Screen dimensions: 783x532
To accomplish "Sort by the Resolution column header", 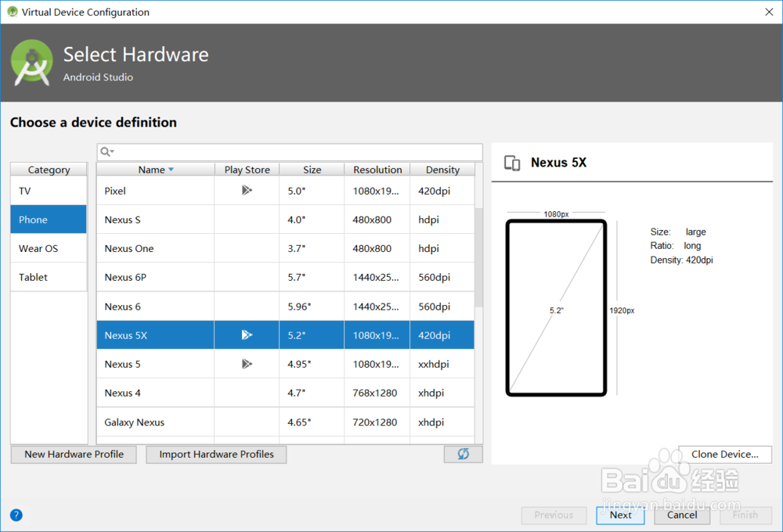I will click(x=377, y=170).
